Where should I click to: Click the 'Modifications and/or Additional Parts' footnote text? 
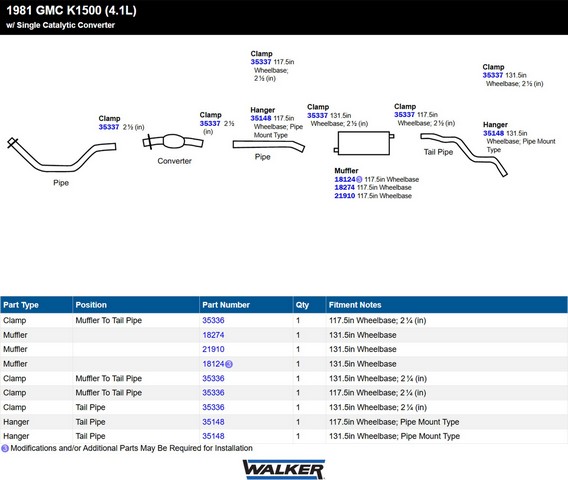click(x=131, y=448)
